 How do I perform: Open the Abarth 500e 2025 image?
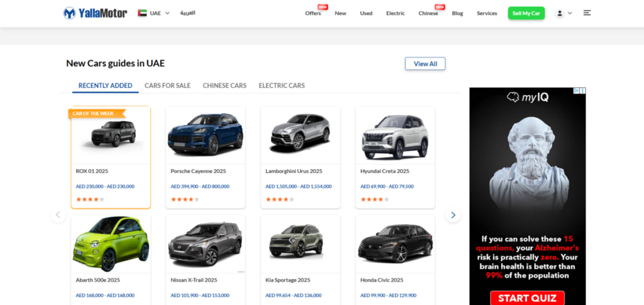(x=111, y=243)
